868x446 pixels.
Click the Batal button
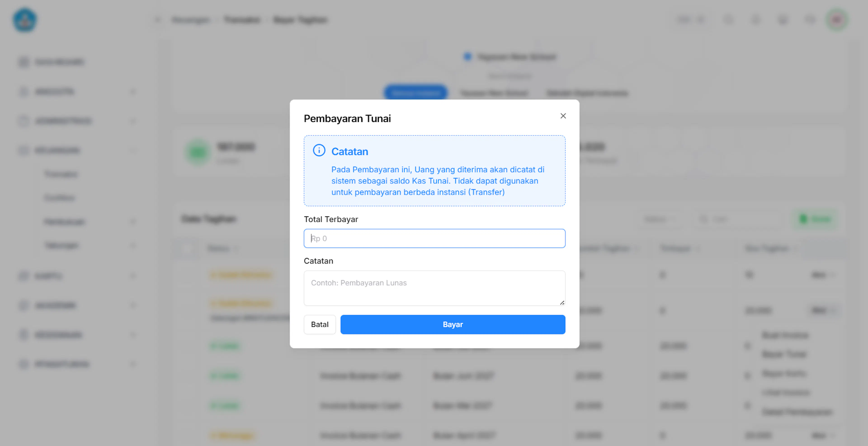coord(319,325)
